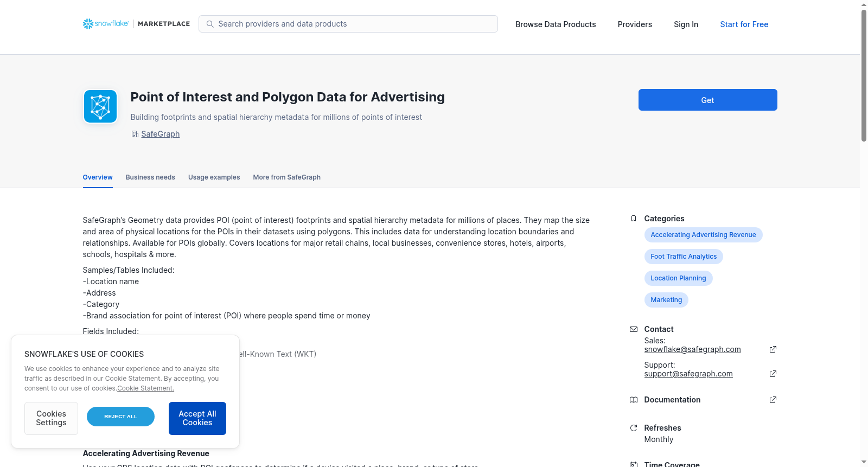Open Documentation external link icon
Viewport: 868px width, 467px height.
click(x=773, y=400)
